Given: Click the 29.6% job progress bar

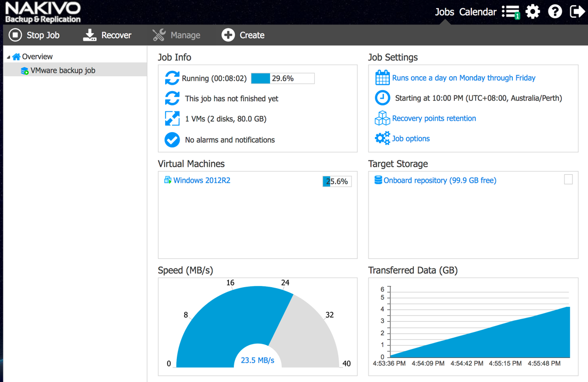Looking at the screenshot, I should 283,78.
